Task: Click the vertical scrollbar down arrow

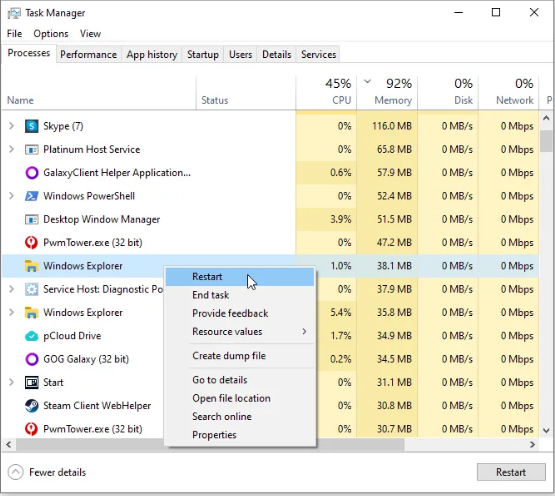Action: pyautogui.click(x=546, y=431)
